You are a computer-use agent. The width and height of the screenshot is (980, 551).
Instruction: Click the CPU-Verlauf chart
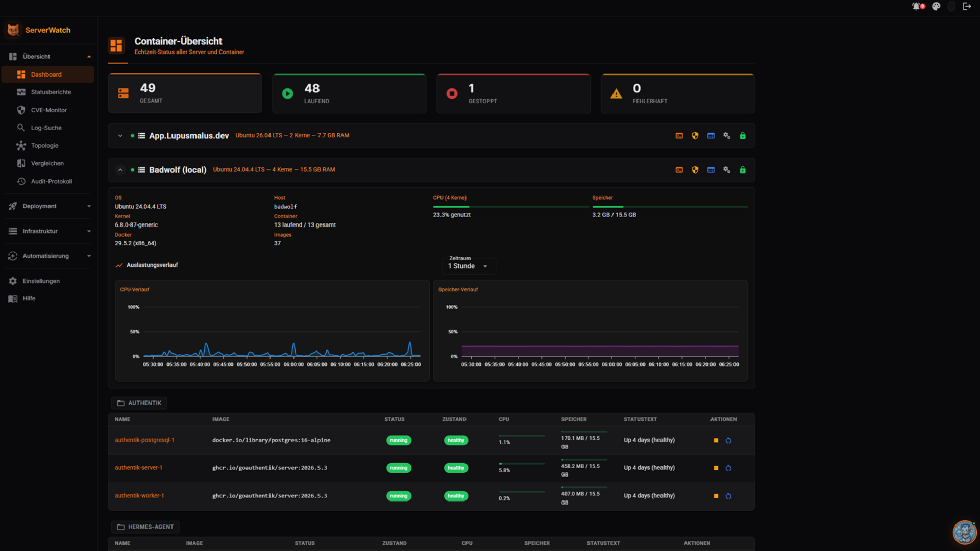tap(272, 330)
